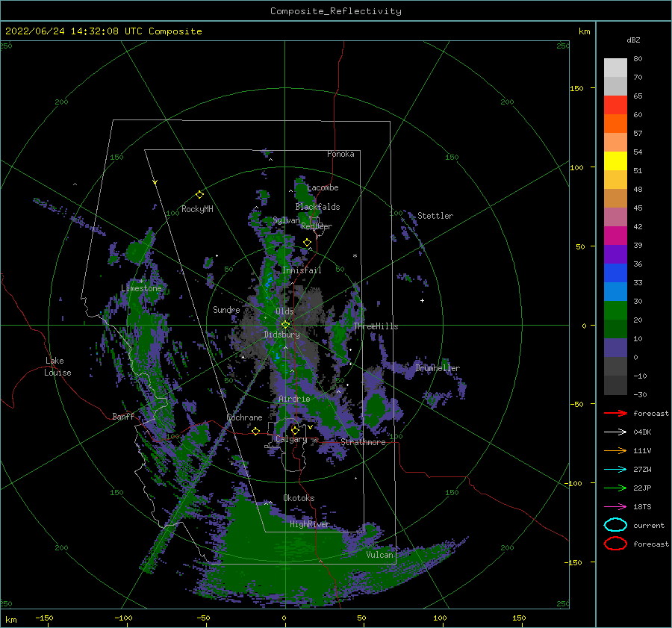Click the yellow diamond marker beside RockyMH

coord(199,195)
